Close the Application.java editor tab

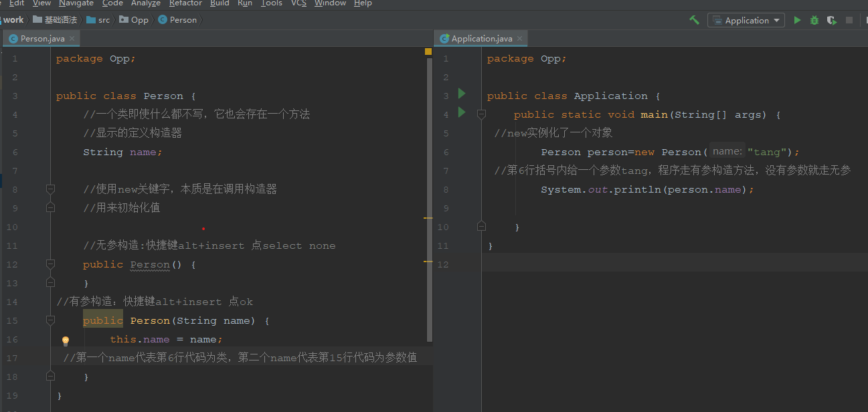click(x=519, y=39)
